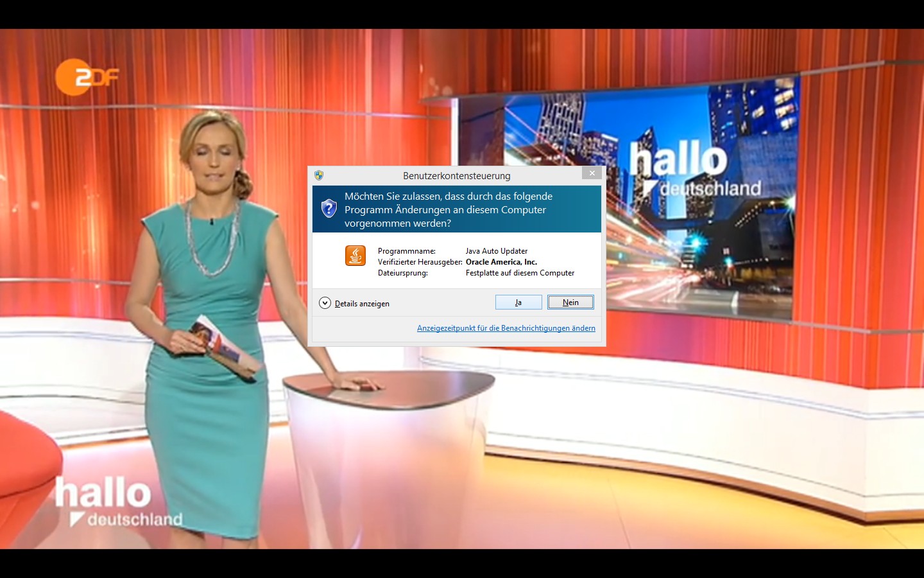This screenshot has height=578, width=924.
Task: Click the Java Auto Updater program icon
Action: click(355, 256)
